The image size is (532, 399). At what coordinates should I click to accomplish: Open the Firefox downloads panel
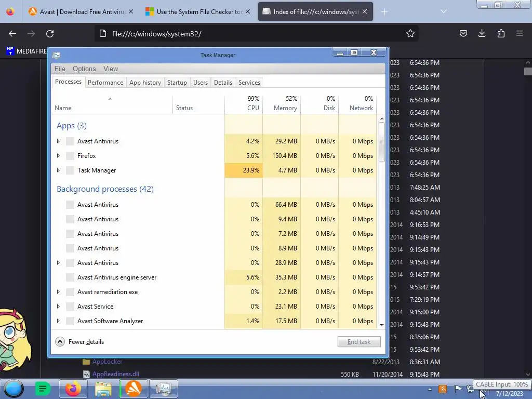(482, 33)
